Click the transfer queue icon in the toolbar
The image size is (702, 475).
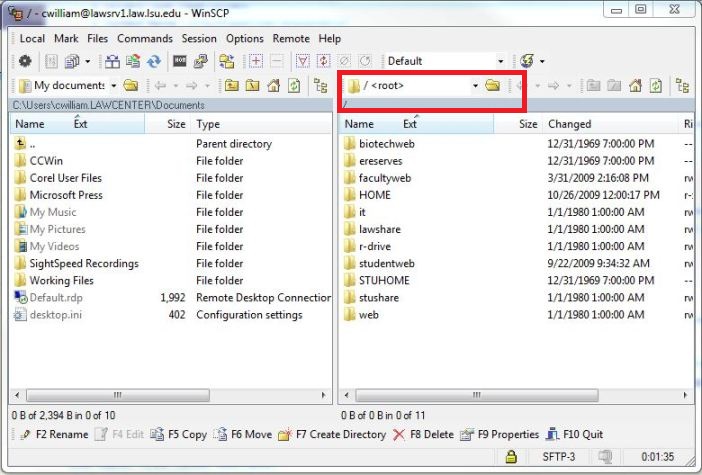click(x=72, y=61)
